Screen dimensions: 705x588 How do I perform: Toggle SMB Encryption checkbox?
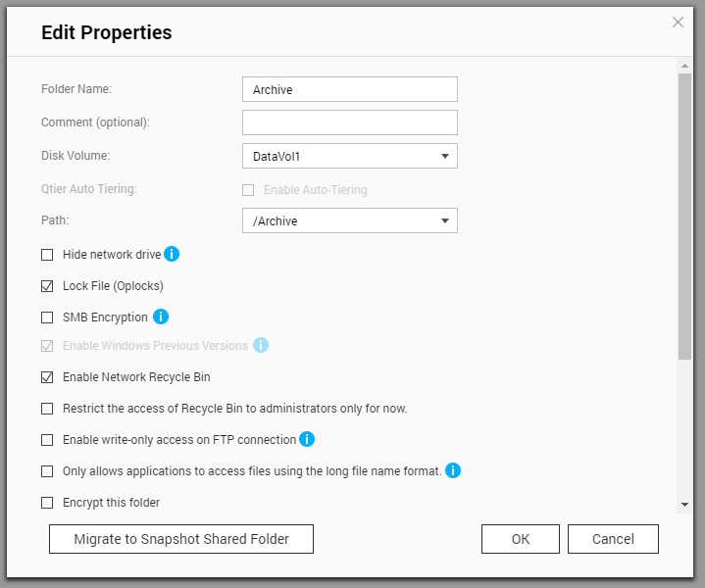tap(47, 318)
